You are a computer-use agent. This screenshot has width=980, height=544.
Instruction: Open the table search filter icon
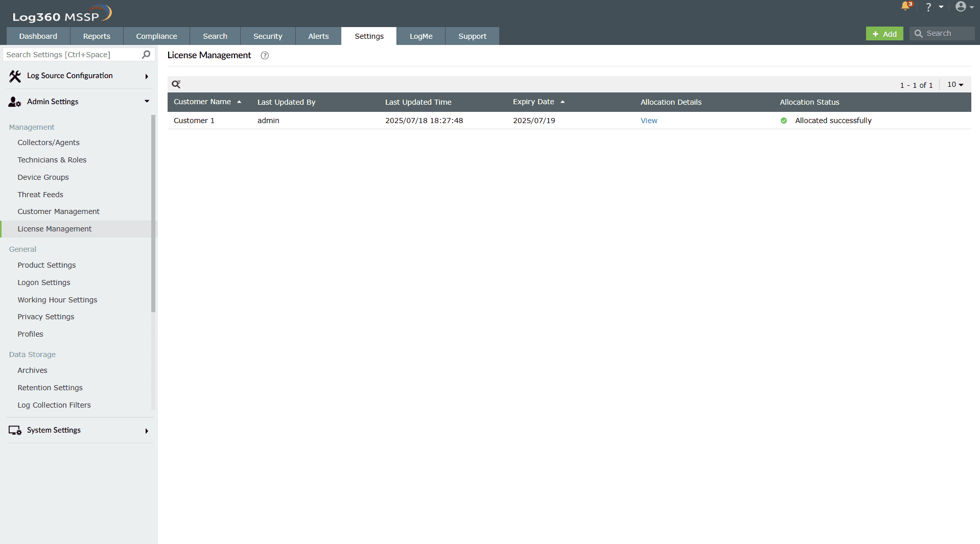point(176,84)
